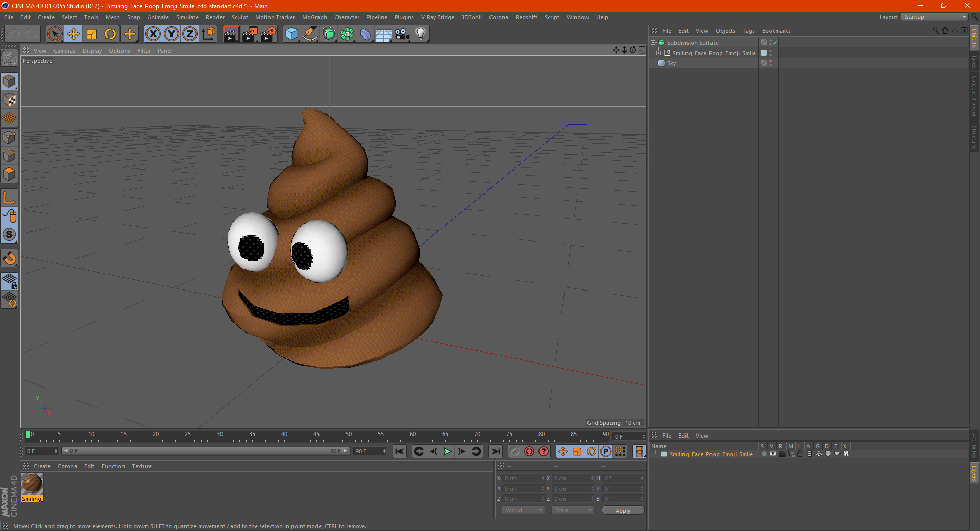980x531 pixels.
Task: Toggle the Viewport Solo S icon
Action: (x=9, y=234)
